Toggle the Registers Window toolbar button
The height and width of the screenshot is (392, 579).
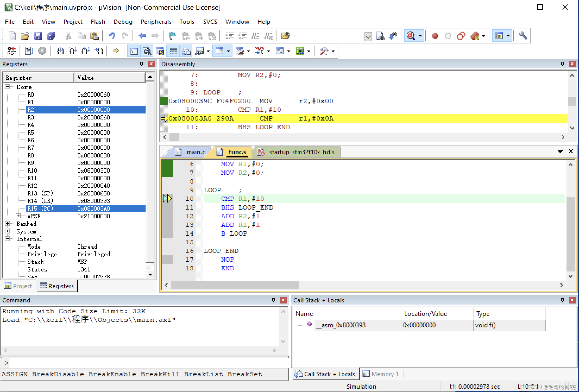[173, 51]
